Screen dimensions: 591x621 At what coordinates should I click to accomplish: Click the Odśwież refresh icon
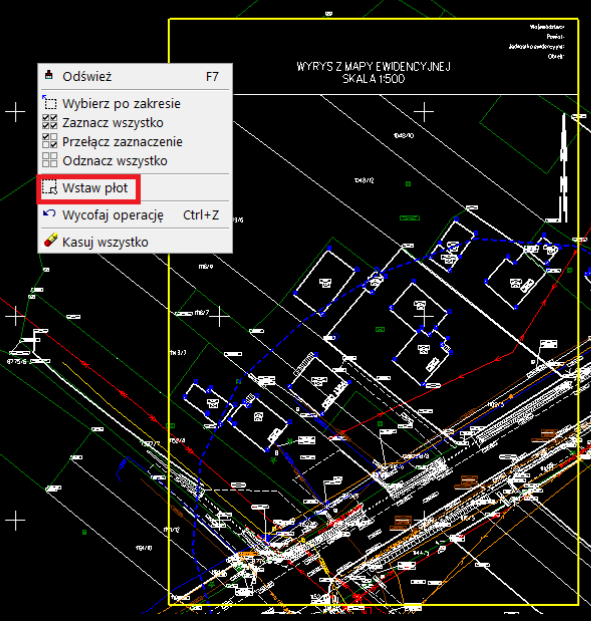coord(49,75)
